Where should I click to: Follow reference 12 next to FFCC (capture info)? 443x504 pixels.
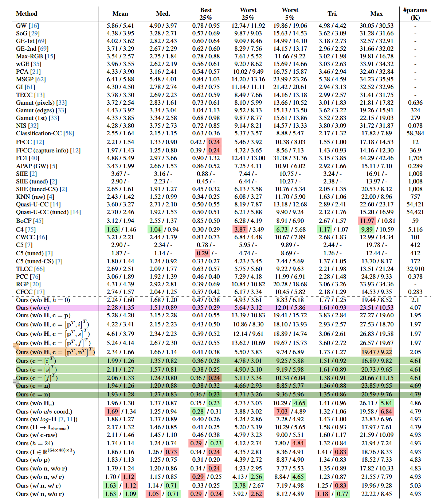click(75, 150)
